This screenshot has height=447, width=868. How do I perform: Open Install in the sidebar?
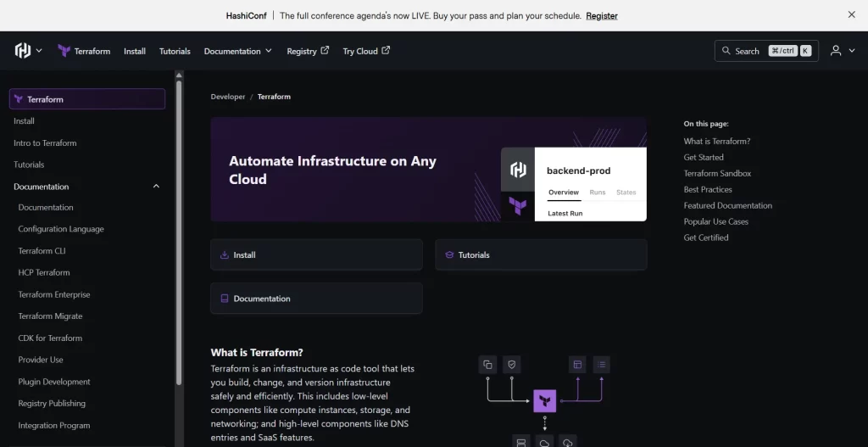pyautogui.click(x=24, y=120)
